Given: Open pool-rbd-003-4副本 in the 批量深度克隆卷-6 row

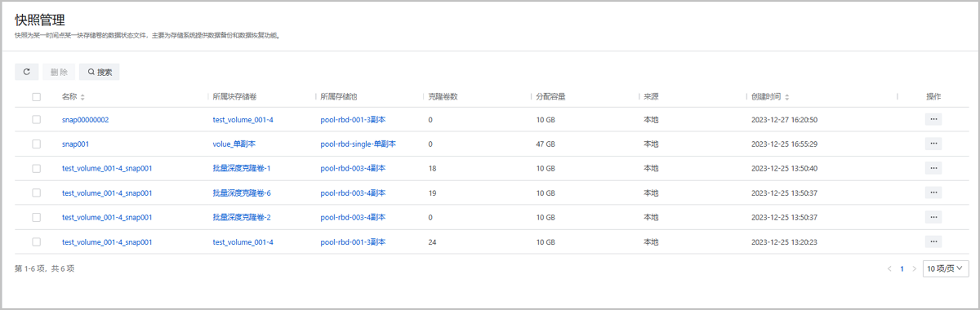Looking at the screenshot, I should (353, 193).
